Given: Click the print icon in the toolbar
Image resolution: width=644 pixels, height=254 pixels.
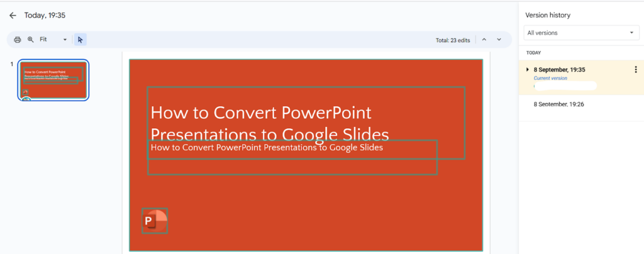Looking at the screenshot, I should point(18,40).
